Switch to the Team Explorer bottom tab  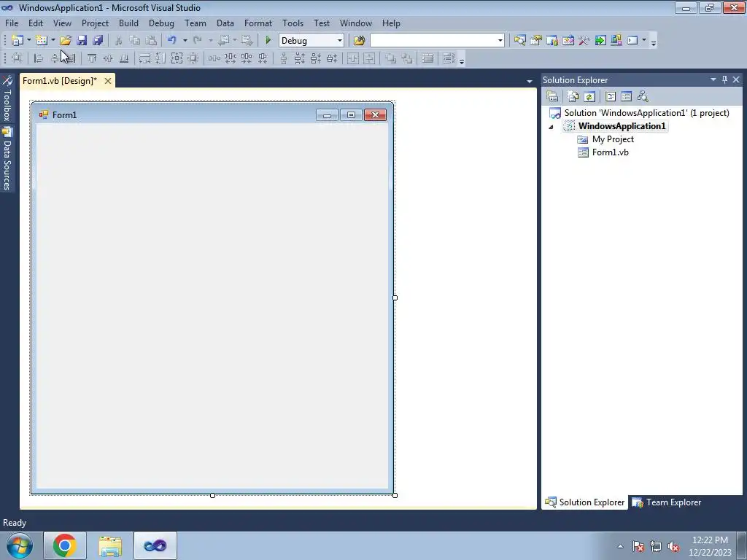pos(667,502)
